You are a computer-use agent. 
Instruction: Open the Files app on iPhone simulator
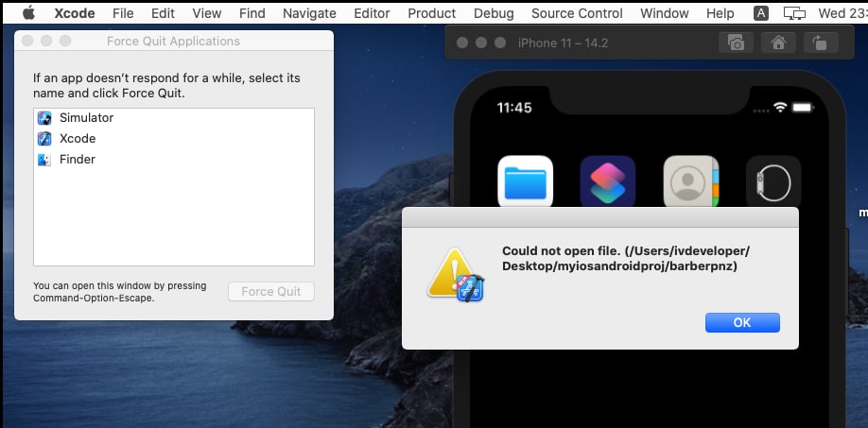pos(526,182)
